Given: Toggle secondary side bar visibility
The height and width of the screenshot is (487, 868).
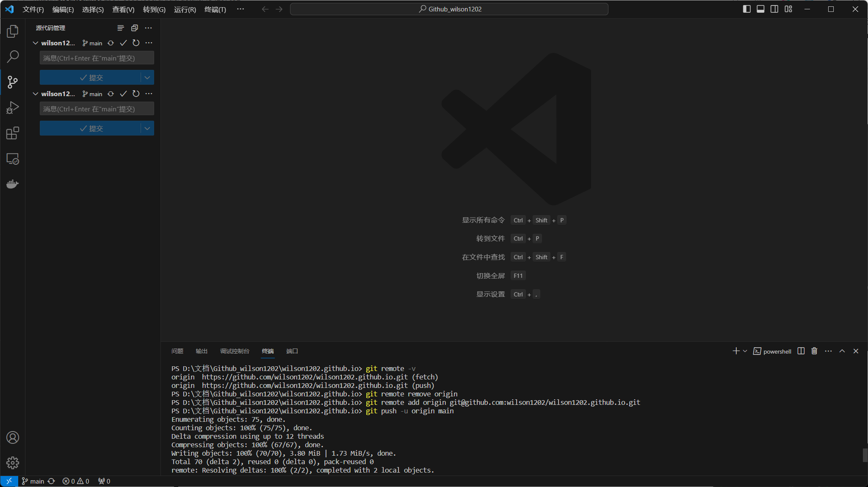Looking at the screenshot, I should point(774,9).
